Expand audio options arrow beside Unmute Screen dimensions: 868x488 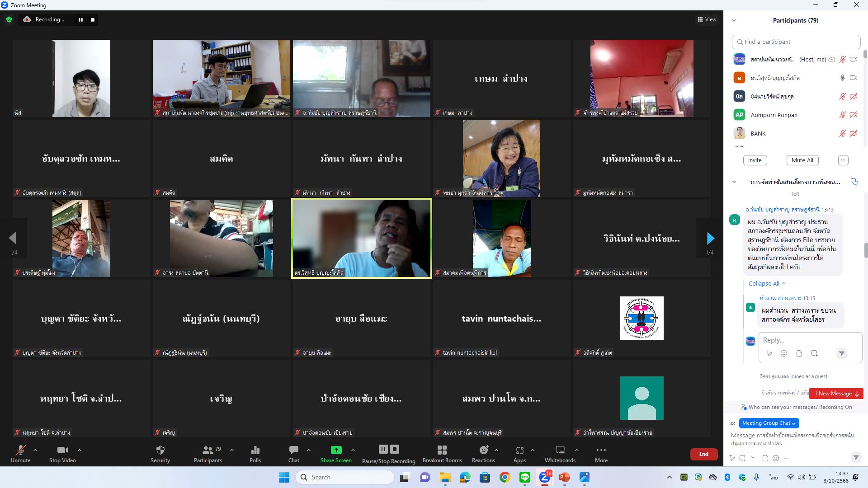[x=35, y=450]
